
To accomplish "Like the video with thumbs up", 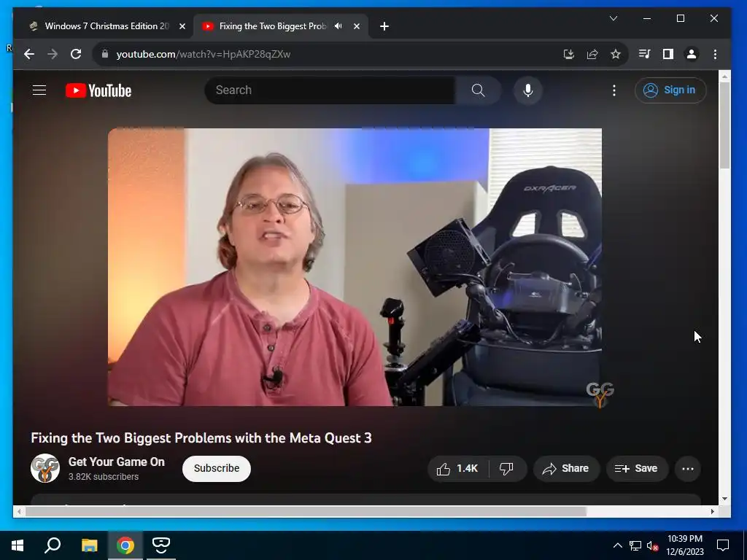I will [x=458, y=469].
